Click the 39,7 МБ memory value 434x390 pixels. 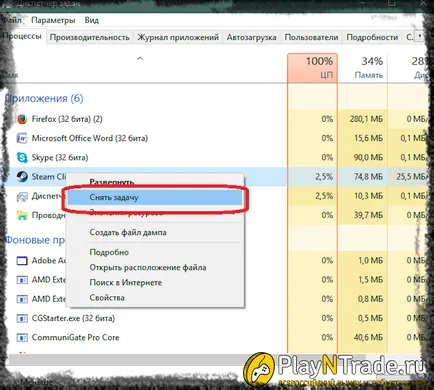[368, 215]
